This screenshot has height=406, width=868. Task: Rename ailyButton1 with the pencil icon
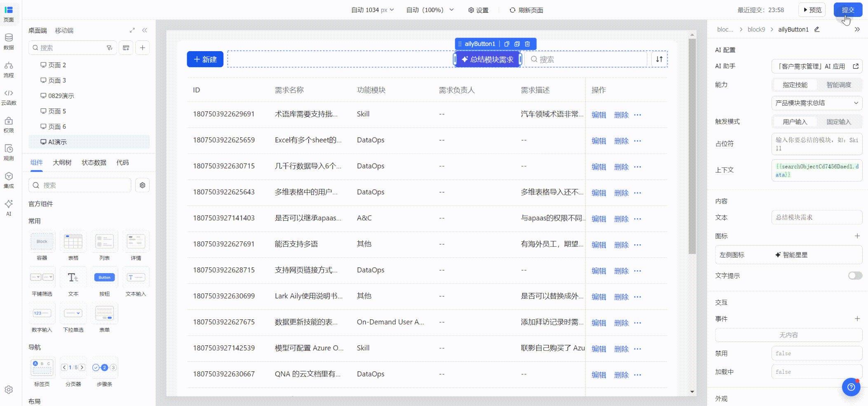(817, 29)
